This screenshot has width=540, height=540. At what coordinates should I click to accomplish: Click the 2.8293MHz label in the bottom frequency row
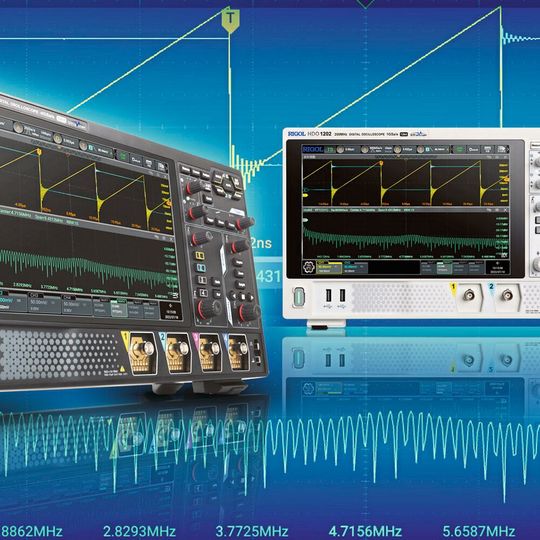click(139, 531)
